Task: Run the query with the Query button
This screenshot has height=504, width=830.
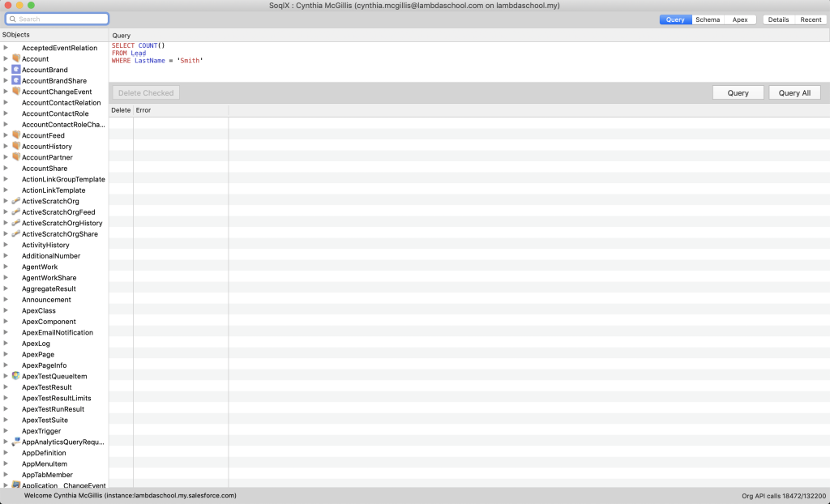Action: click(x=738, y=93)
